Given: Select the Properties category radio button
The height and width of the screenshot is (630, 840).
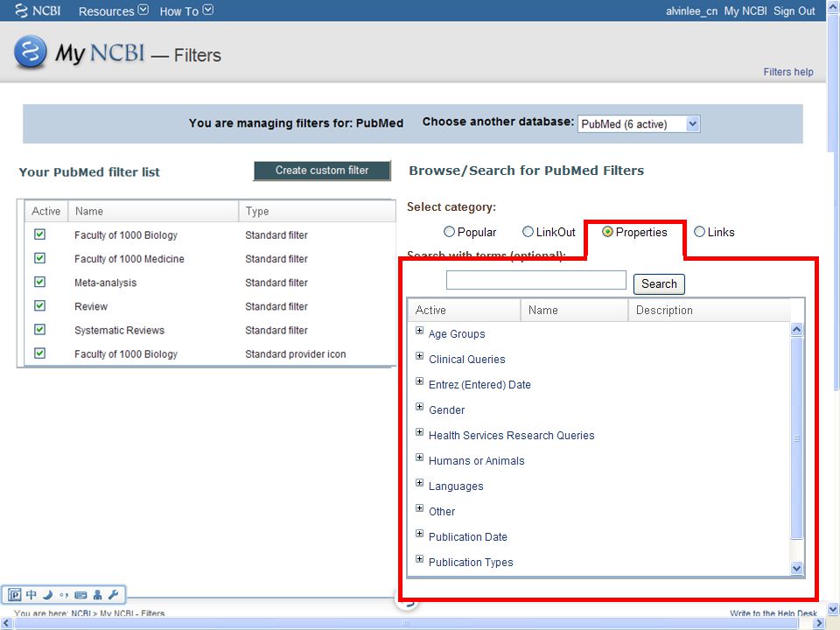Looking at the screenshot, I should pyautogui.click(x=607, y=231).
